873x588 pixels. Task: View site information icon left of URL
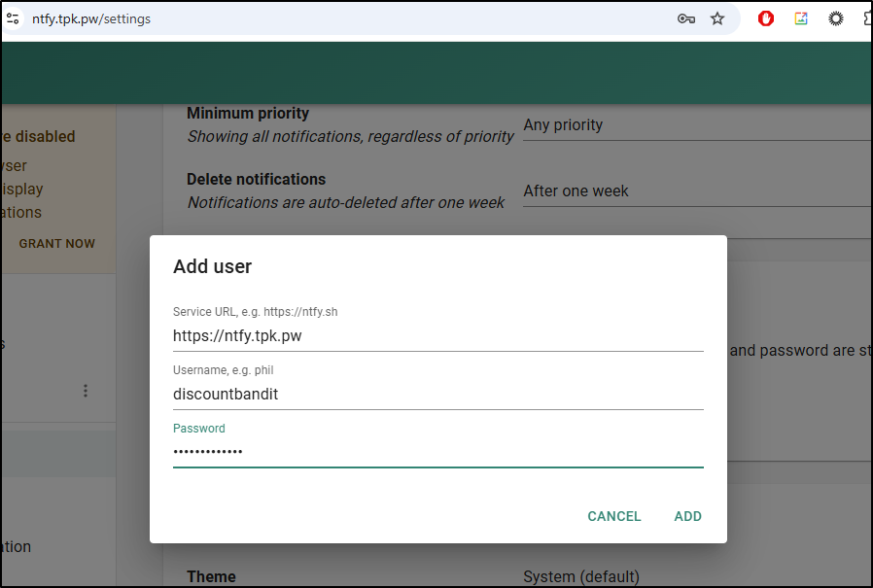[x=13, y=18]
